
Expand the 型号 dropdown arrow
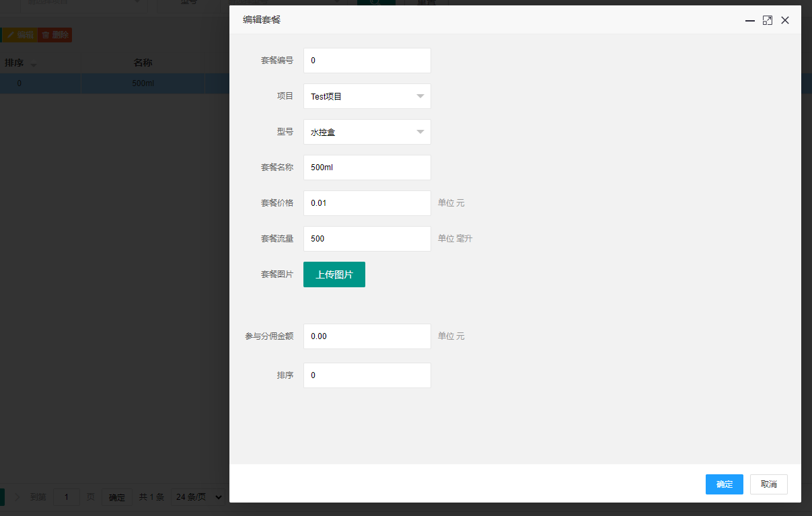tap(420, 132)
